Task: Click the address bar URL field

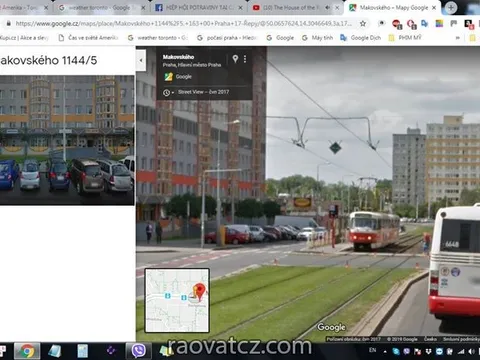Action: [183, 23]
